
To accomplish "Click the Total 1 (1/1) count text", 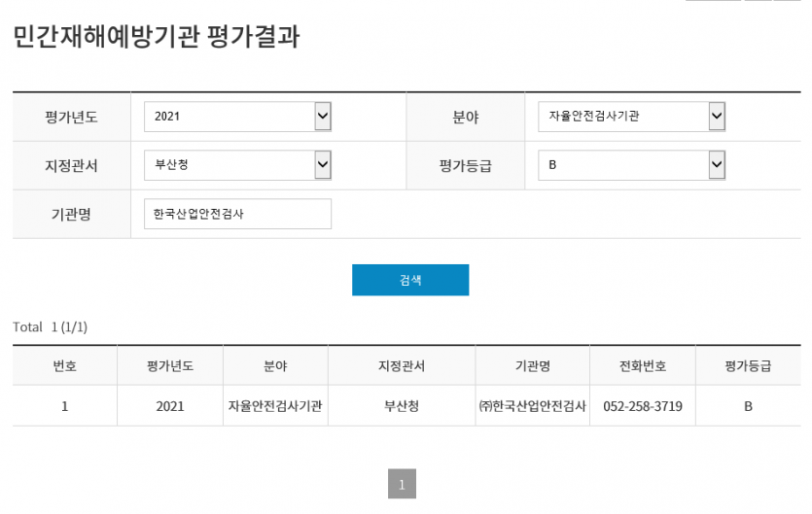I will point(51,327).
